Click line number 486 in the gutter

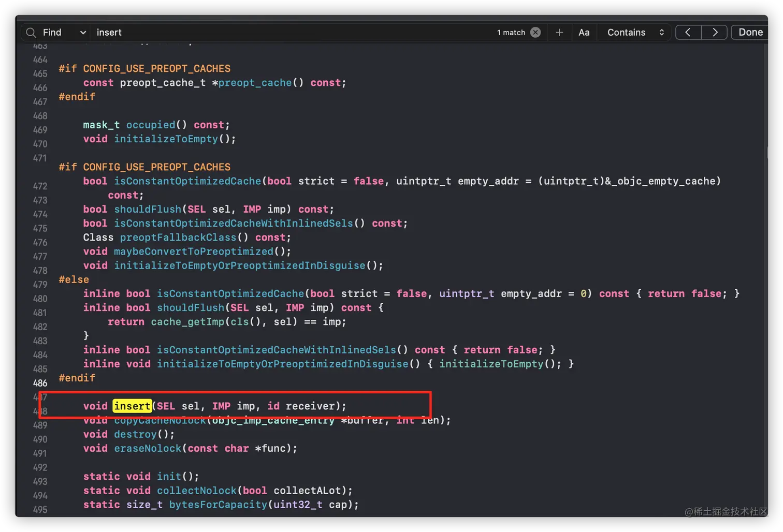[x=40, y=383]
